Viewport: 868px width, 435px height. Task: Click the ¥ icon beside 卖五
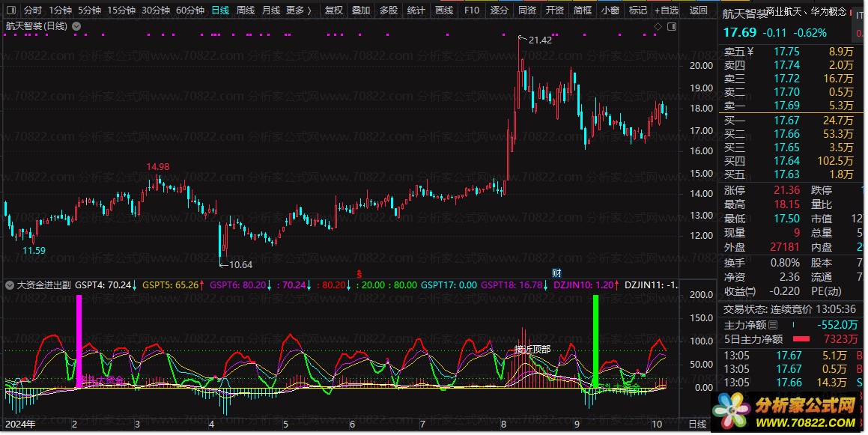pos(750,52)
